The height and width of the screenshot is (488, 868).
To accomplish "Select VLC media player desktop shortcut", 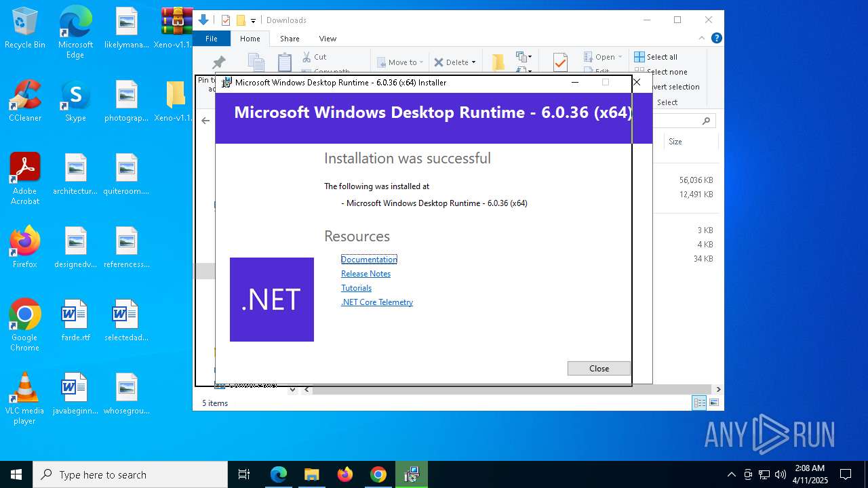I will click(x=25, y=399).
